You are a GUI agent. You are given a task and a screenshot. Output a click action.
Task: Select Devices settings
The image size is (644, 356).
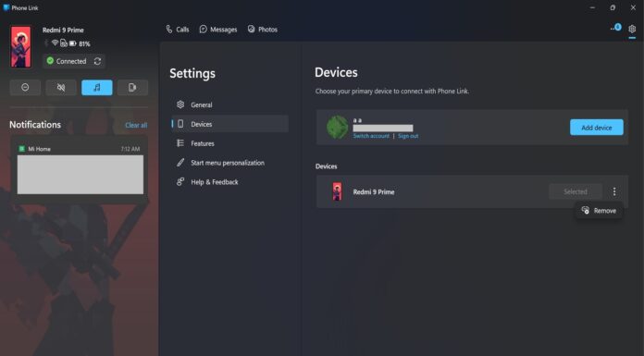coord(230,124)
